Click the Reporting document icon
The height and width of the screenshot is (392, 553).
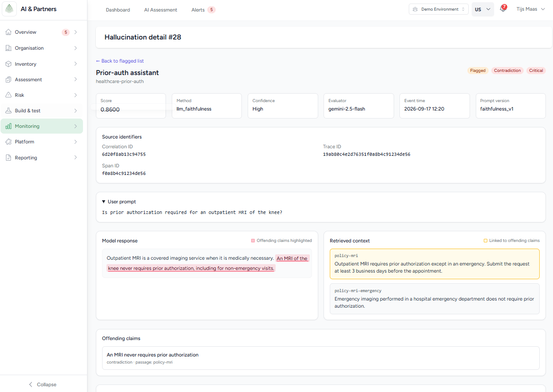point(8,158)
